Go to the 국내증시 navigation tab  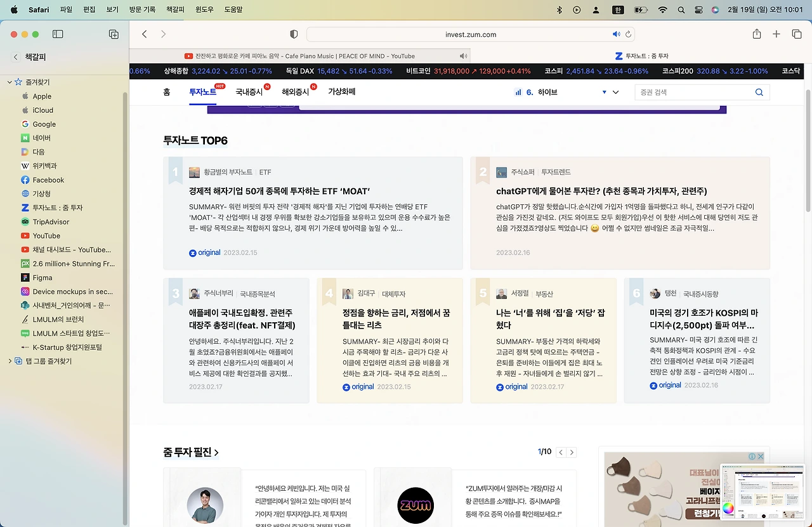click(249, 93)
